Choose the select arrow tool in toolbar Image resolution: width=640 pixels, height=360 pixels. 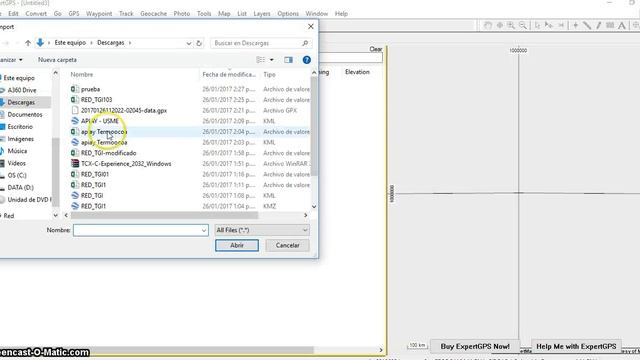pos(537,25)
